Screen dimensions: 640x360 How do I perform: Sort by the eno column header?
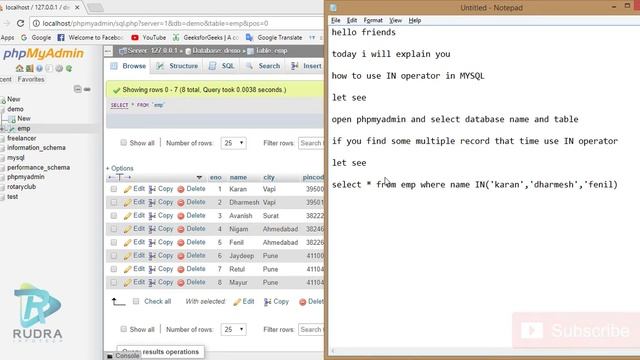[x=216, y=178]
